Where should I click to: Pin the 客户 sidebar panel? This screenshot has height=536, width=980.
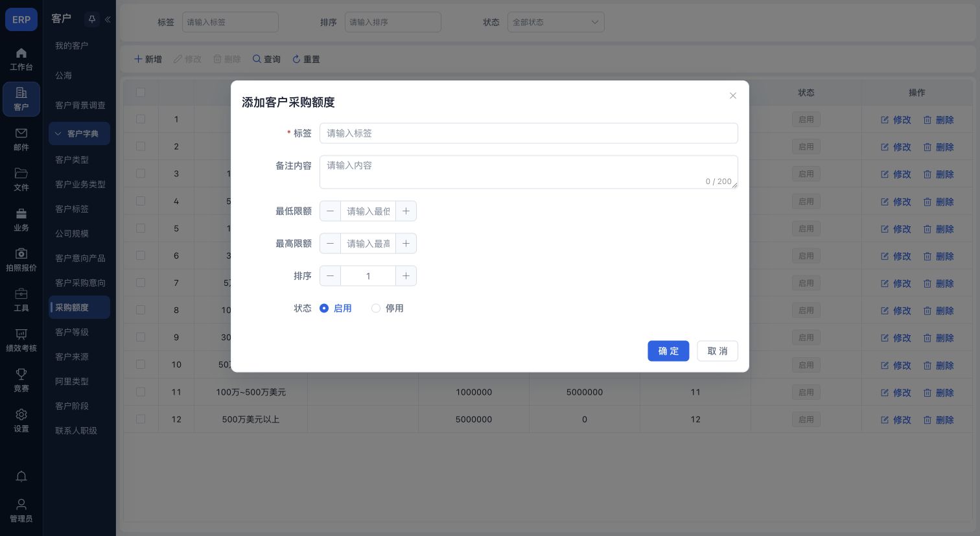[x=92, y=19]
